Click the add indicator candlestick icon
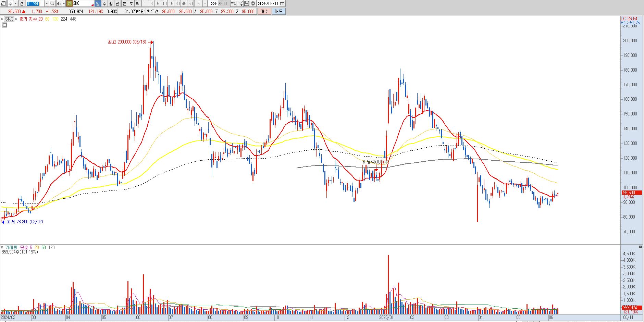The width and height of the screenshot is (644, 322). pyautogui.click(x=234, y=3)
